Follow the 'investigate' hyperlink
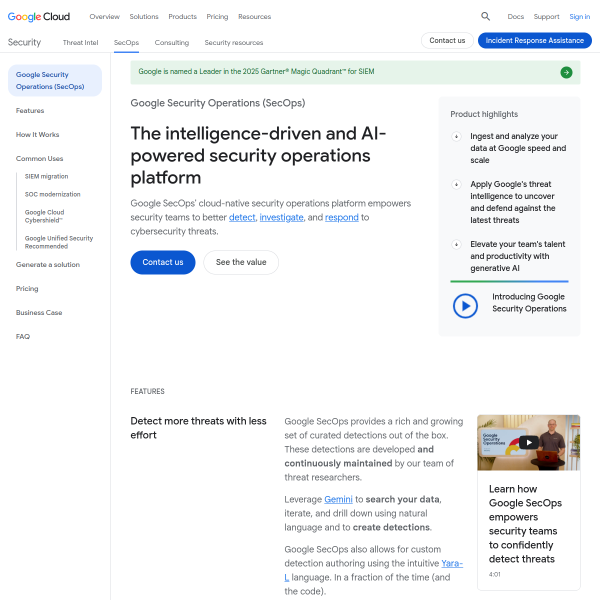This screenshot has height=600, width=600. (x=281, y=217)
